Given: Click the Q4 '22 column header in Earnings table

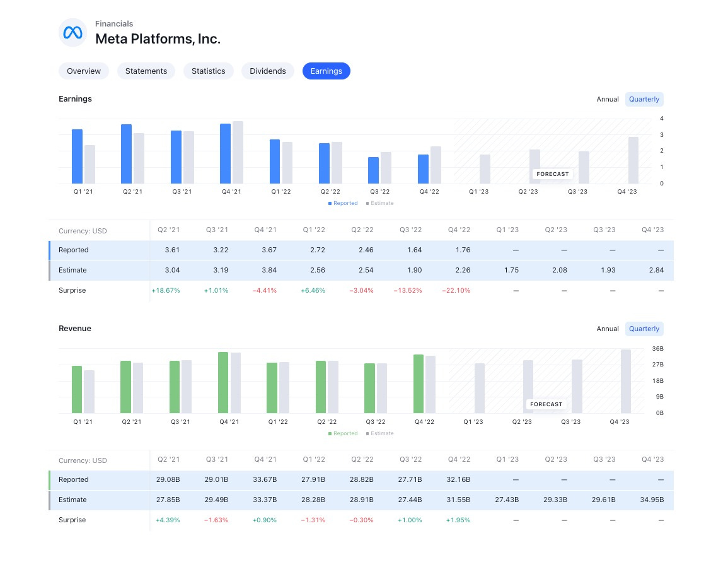Looking at the screenshot, I should pyautogui.click(x=459, y=230).
